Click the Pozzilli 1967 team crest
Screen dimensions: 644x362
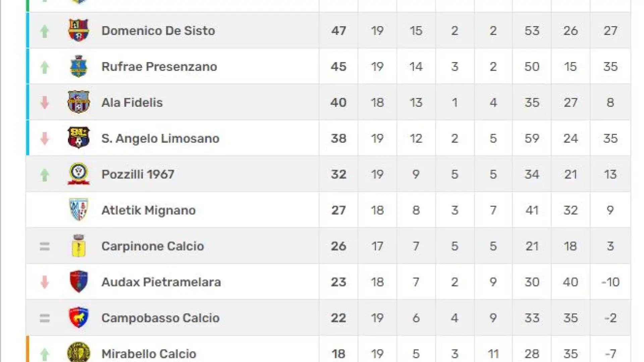[x=78, y=174]
